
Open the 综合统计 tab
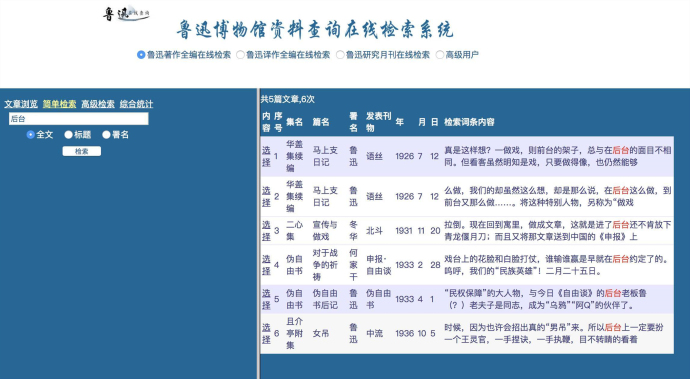(x=136, y=104)
